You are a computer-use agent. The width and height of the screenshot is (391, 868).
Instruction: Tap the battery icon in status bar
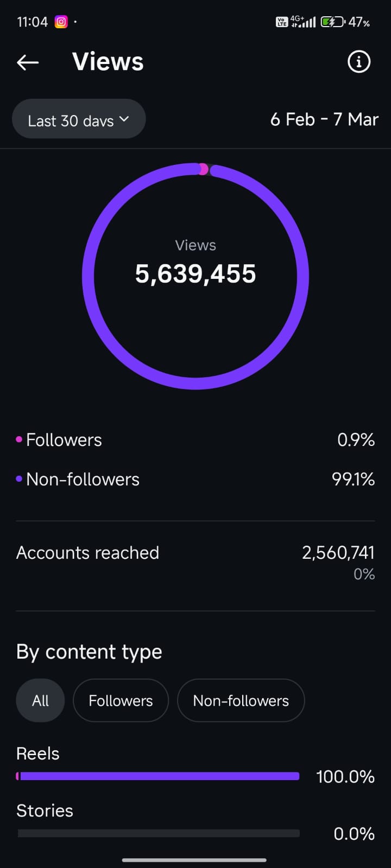332,22
